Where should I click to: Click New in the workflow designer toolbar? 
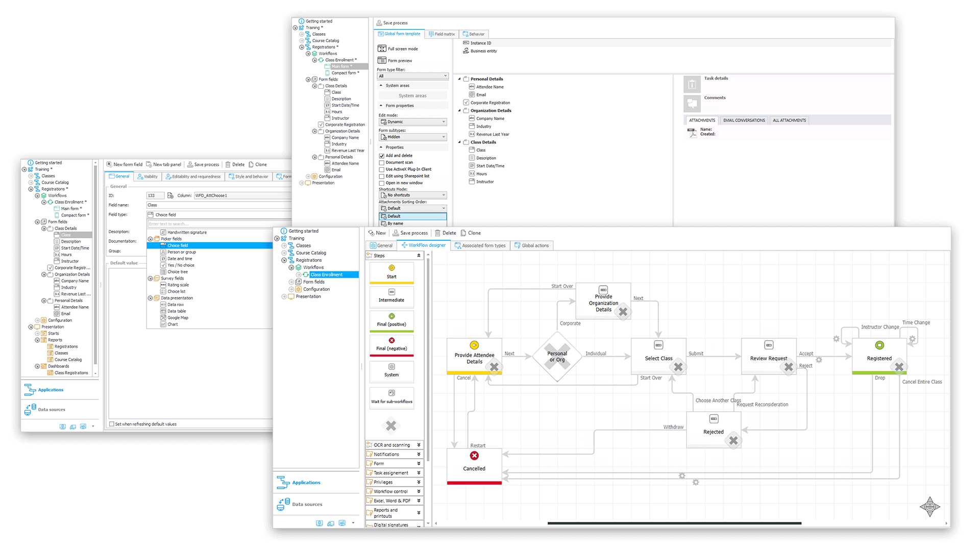377,233
